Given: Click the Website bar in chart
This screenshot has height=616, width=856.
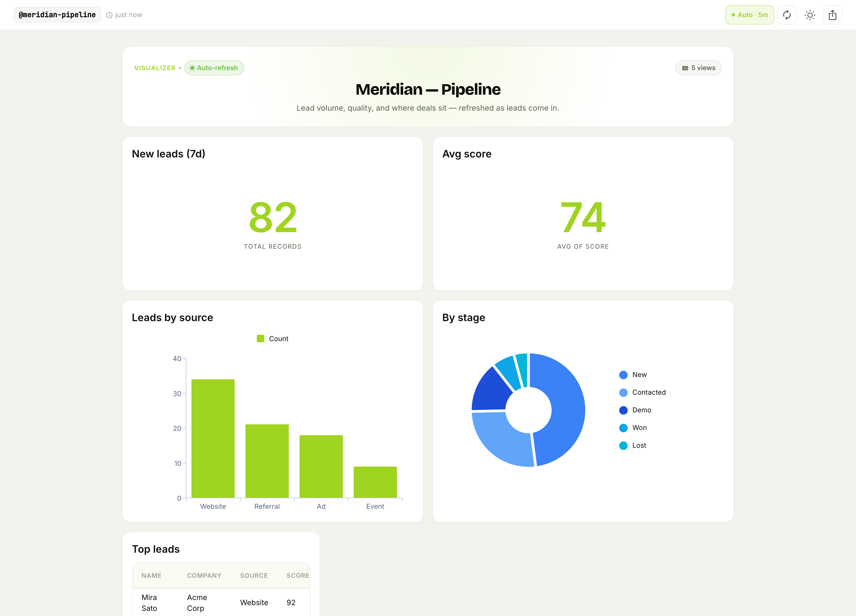Looking at the screenshot, I should click(213, 438).
